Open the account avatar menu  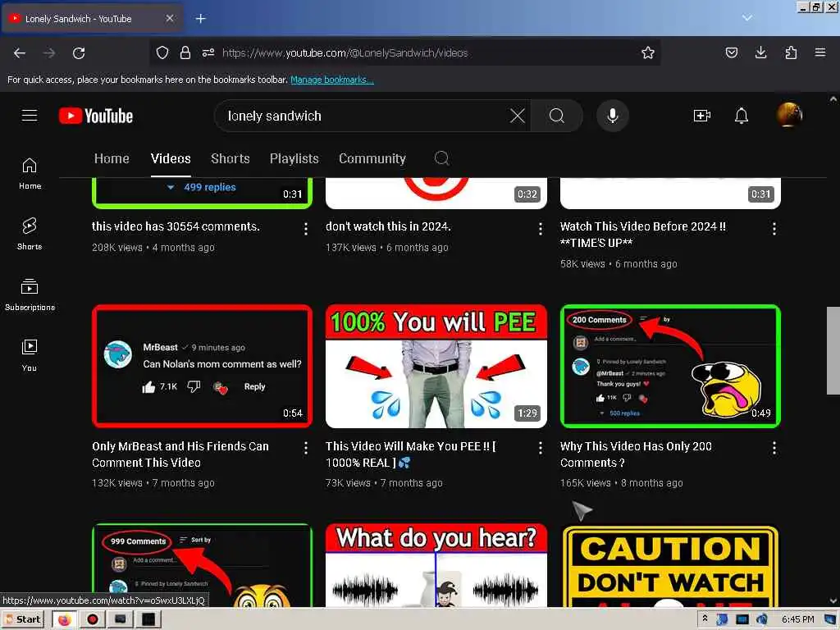[x=789, y=115]
